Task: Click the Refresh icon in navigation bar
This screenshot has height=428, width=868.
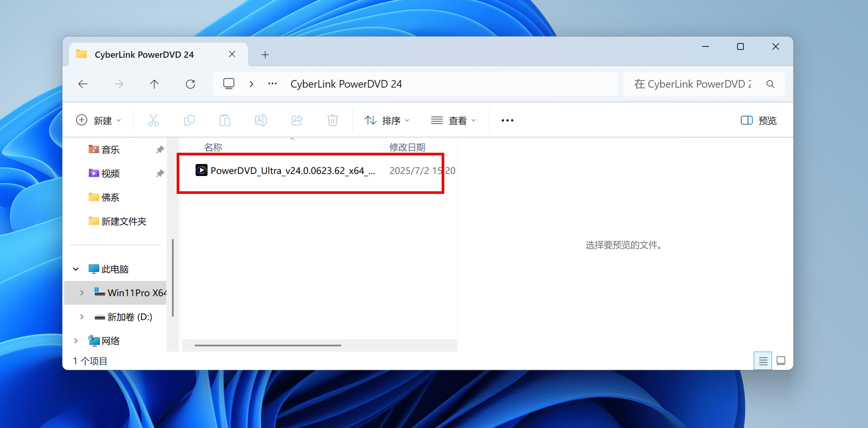Action: 190,84
